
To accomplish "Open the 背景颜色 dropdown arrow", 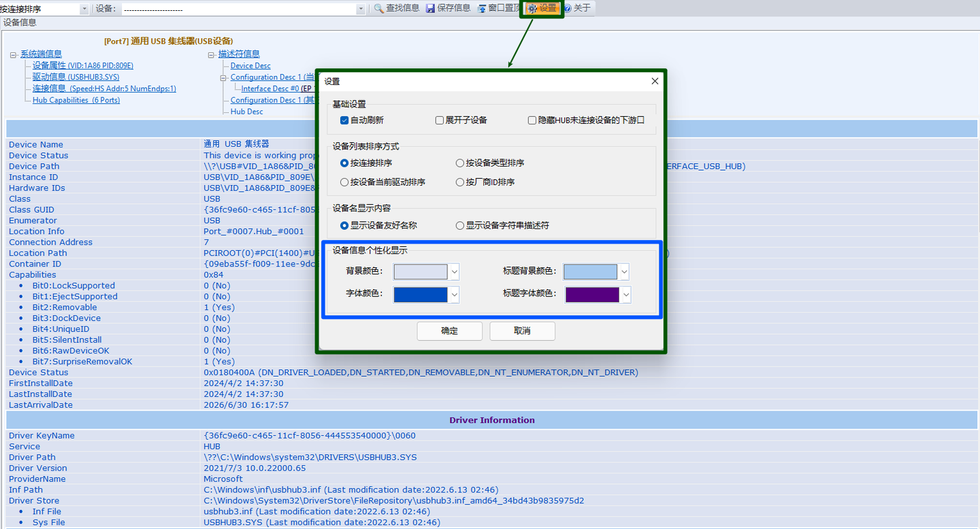I will 455,272.
